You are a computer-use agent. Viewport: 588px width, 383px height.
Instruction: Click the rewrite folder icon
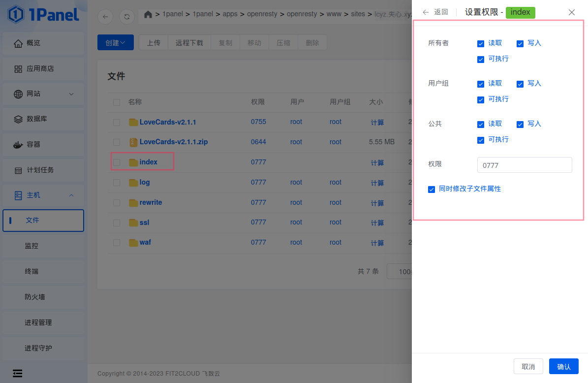(x=133, y=203)
